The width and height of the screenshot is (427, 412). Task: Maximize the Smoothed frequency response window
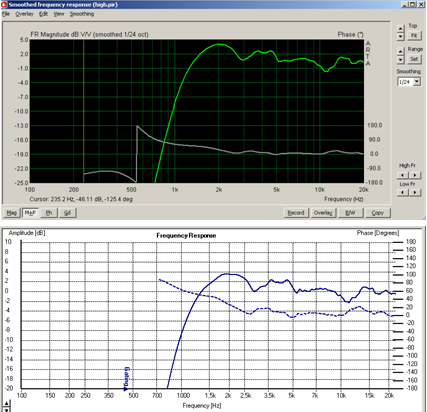[x=412, y=5]
